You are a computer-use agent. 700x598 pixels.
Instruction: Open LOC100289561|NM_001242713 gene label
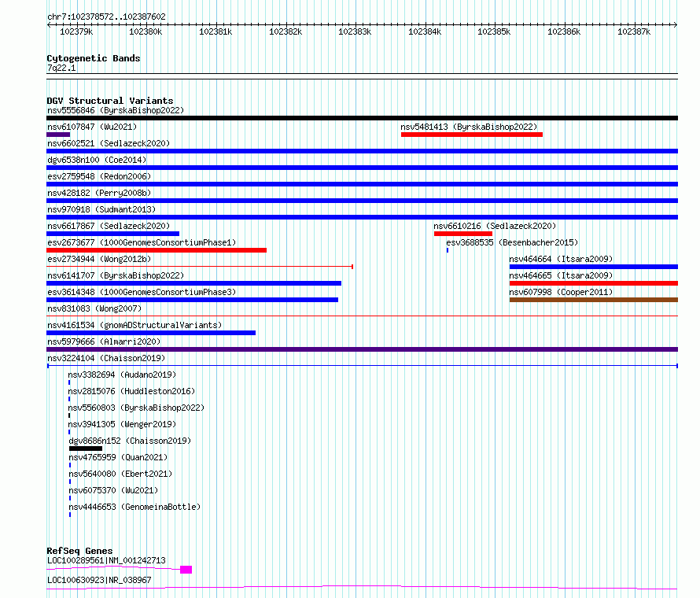tap(106, 560)
